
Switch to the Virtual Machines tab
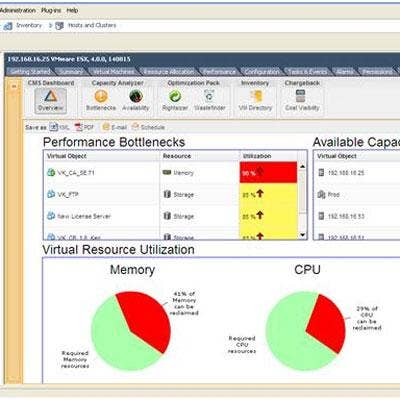pyautogui.click(x=113, y=72)
